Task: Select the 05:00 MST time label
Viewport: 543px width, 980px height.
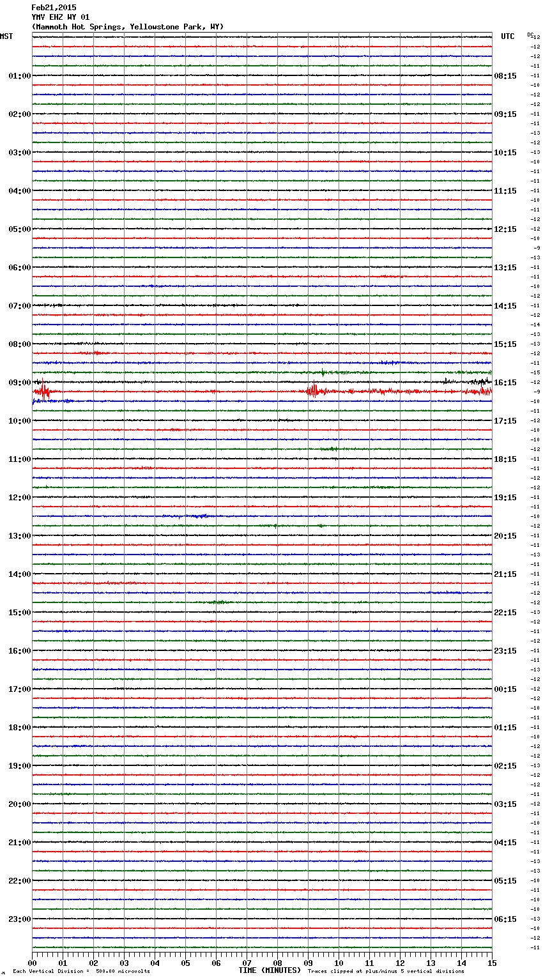Action: pos(20,229)
